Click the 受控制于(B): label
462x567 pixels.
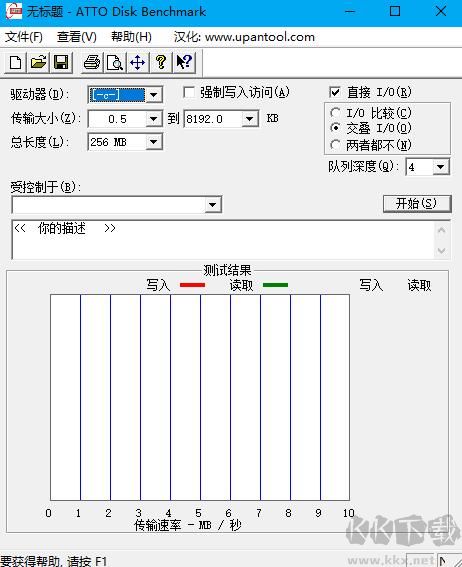(46, 187)
